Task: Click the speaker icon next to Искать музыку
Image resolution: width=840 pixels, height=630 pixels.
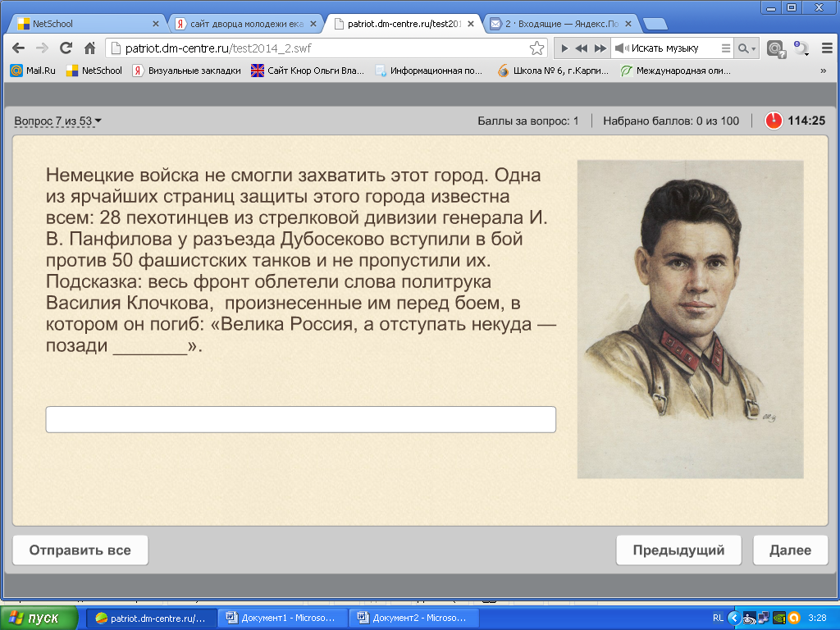Action: (621, 48)
